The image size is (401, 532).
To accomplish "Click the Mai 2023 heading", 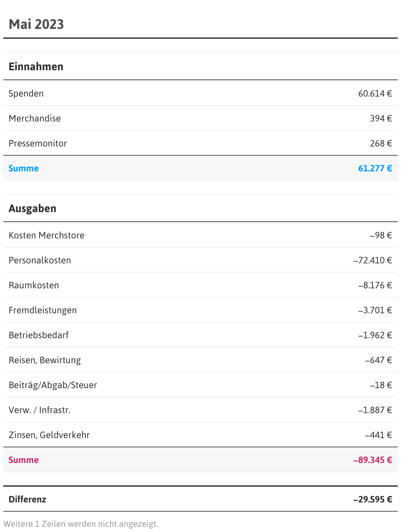I will click(36, 24).
